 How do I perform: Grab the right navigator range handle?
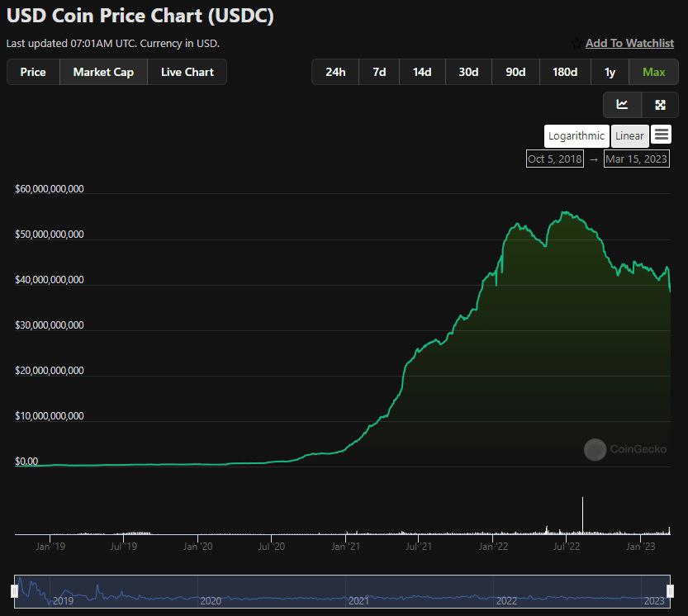coord(670,591)
